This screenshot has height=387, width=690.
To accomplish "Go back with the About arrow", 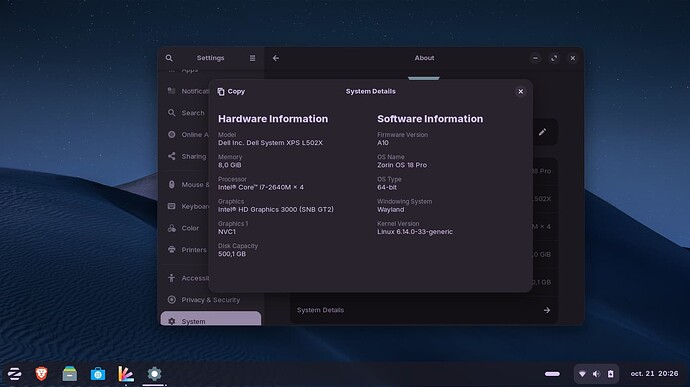I will (x=276, y=58).
